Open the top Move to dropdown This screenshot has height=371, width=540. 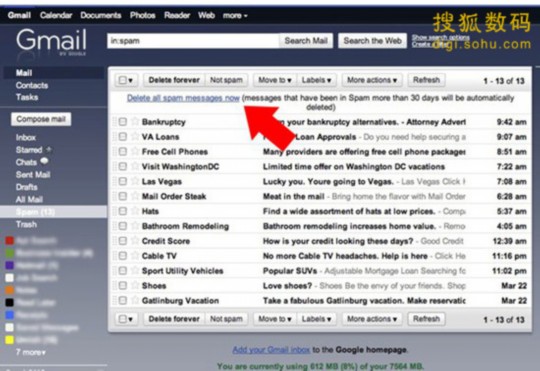pyautogui.click(x=275, y=80)
